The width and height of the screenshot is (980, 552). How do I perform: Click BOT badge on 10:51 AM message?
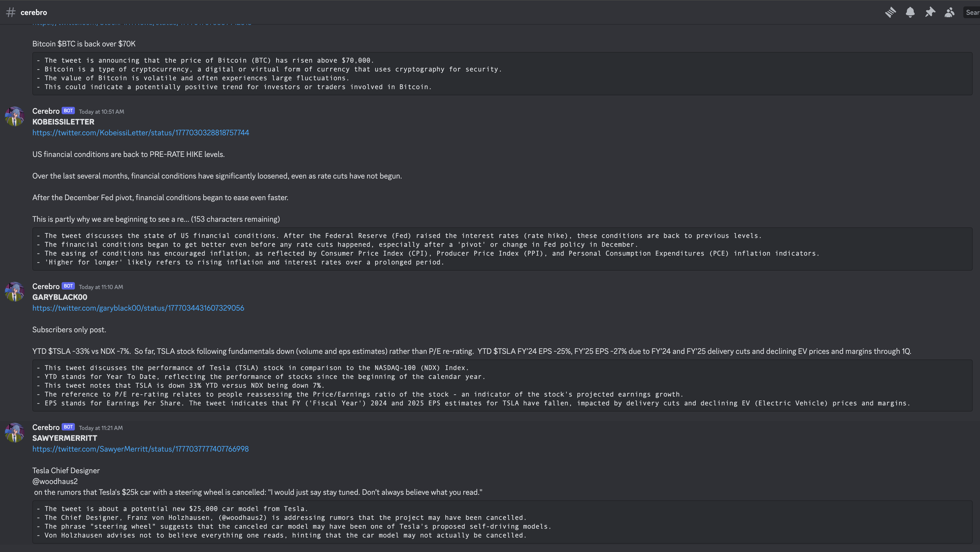(68, 111)
